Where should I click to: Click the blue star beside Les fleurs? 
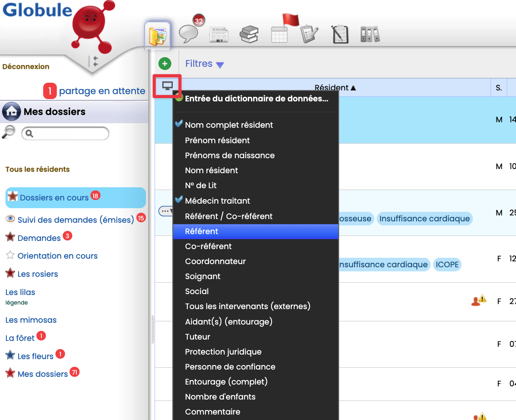tap(10, 355)
